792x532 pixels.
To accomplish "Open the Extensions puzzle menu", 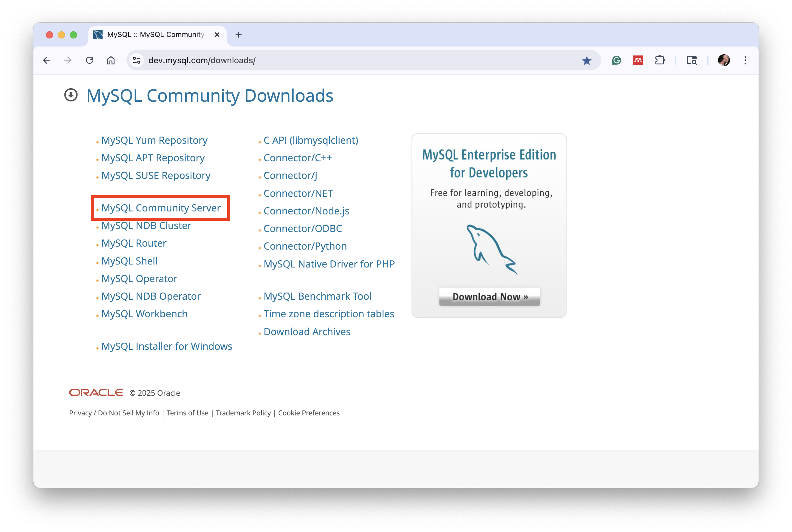I will 660,61.
